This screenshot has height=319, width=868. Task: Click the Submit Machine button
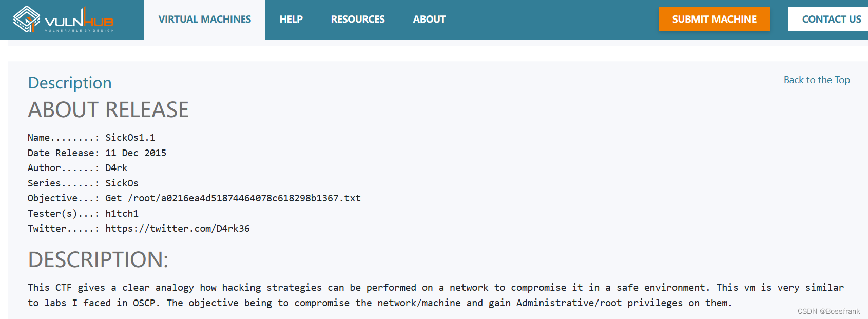tap(715, 19)
